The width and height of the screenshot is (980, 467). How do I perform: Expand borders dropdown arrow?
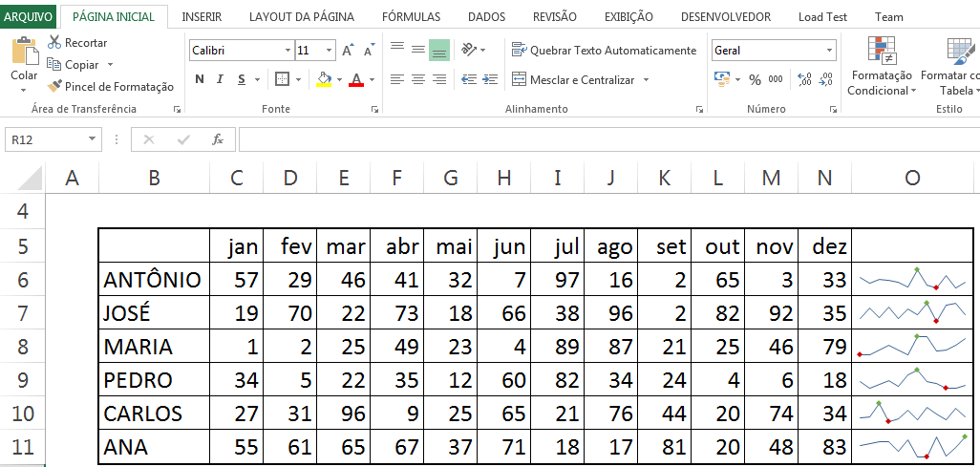298,79
